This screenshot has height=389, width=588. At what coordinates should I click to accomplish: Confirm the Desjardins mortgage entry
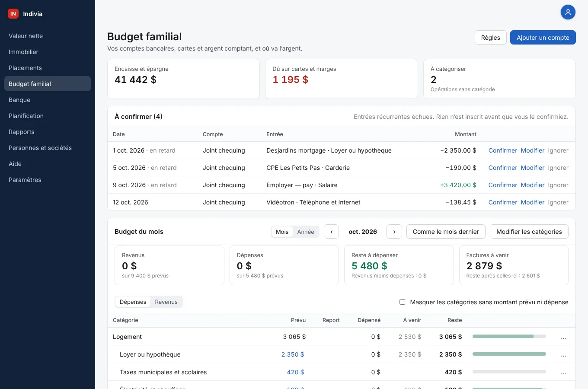503,150
